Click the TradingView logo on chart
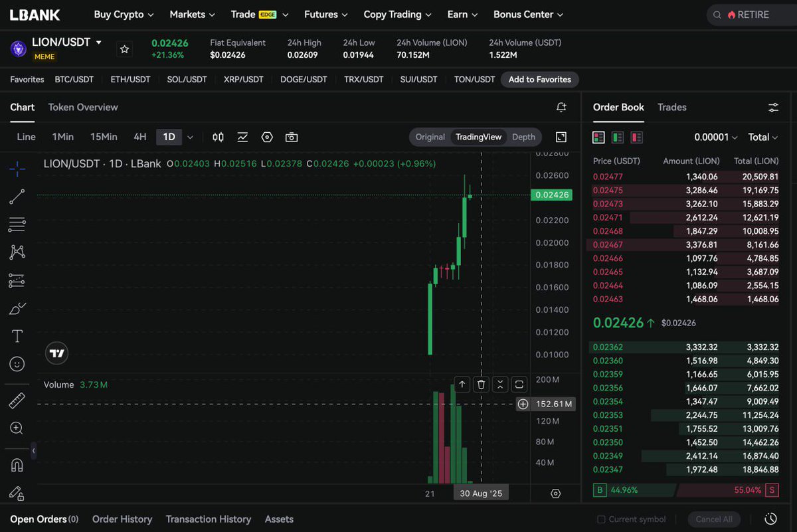The width and height of the screenshot is (797, 532). (x=57, y=353)
